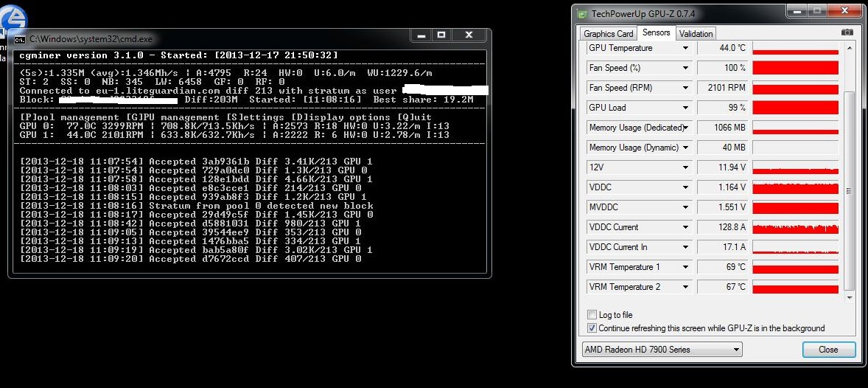
Task: Click the GPU 1 stats line in cgminer
Action: [234, 135]
